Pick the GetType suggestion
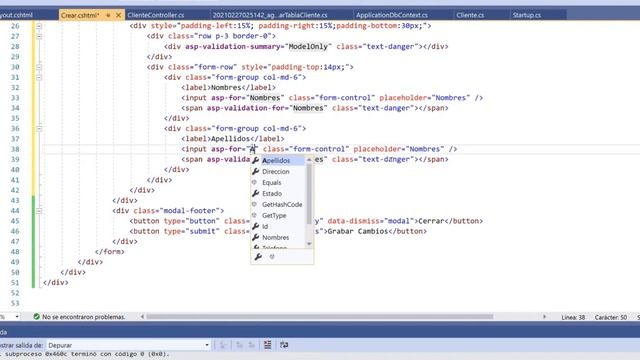 (274, 216)
